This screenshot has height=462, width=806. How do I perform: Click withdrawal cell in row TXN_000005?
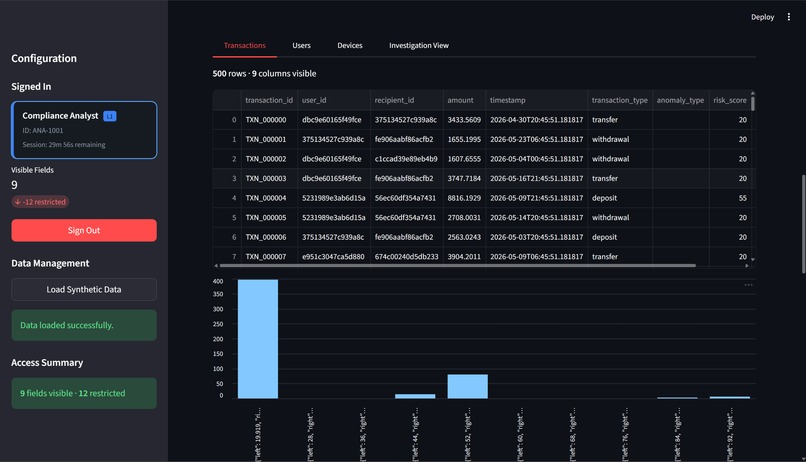point(619,217)
